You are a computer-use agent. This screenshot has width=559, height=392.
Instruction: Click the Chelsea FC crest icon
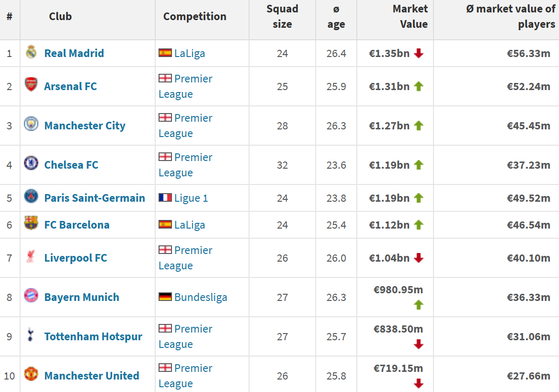[31, 164]
